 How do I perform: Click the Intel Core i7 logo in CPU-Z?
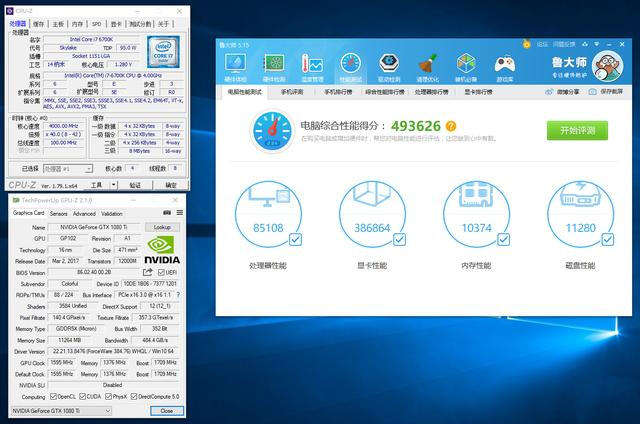click(x=163, y=52)
